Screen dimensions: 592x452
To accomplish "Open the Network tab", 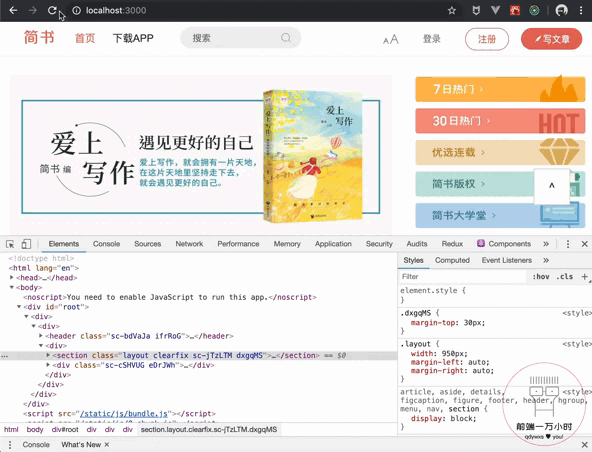I will click(189, 244).
